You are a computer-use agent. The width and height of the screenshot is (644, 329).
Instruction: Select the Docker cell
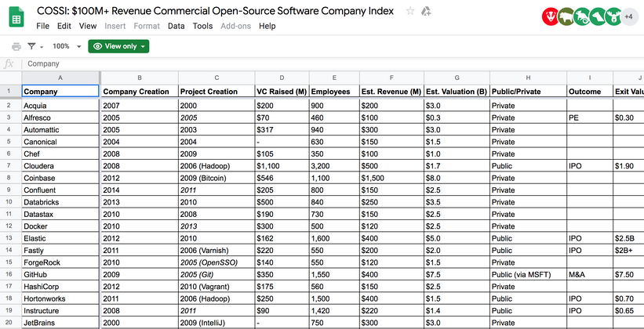click(x=60, y=226)
